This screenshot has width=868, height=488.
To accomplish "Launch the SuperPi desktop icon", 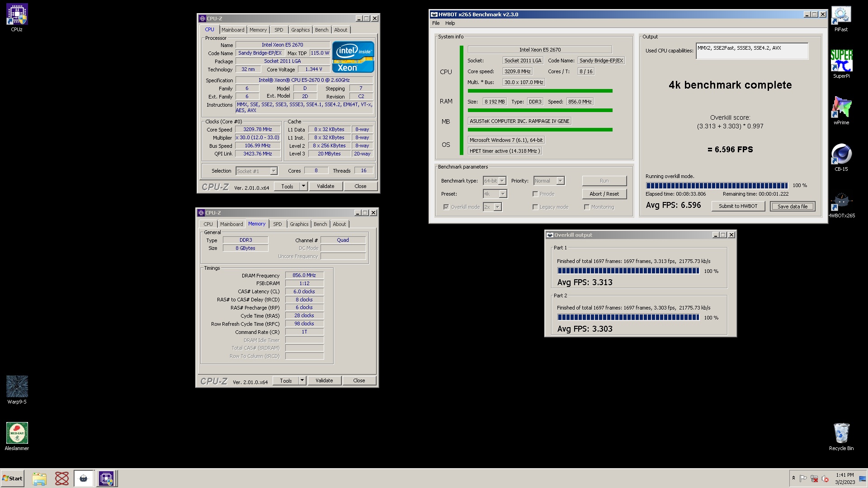I will [841, 64].
